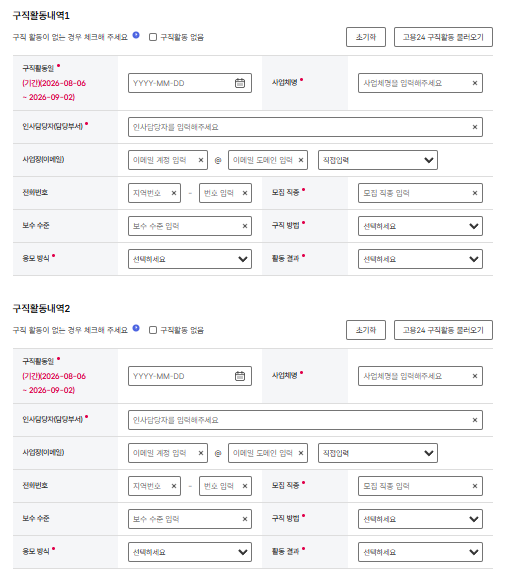
Task: Clear 번호 입력 field in 구직활동내역1
Action: [x=245, y=193]
